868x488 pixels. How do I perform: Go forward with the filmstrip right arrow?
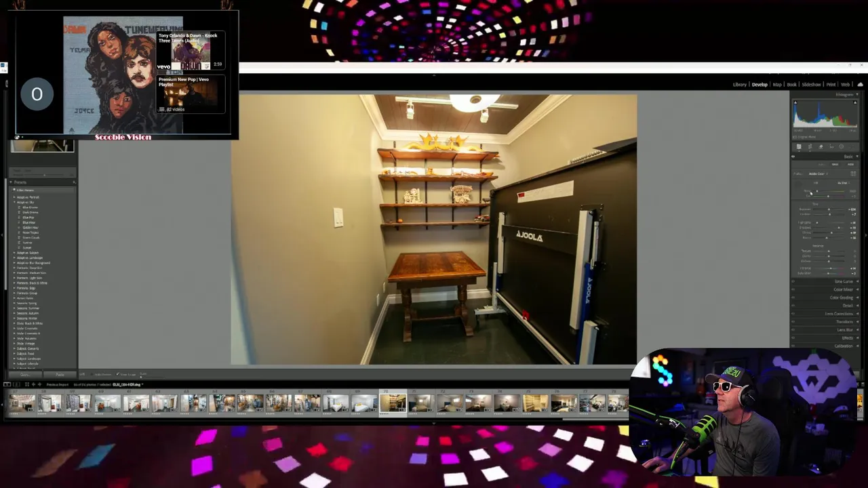point(39,384)
